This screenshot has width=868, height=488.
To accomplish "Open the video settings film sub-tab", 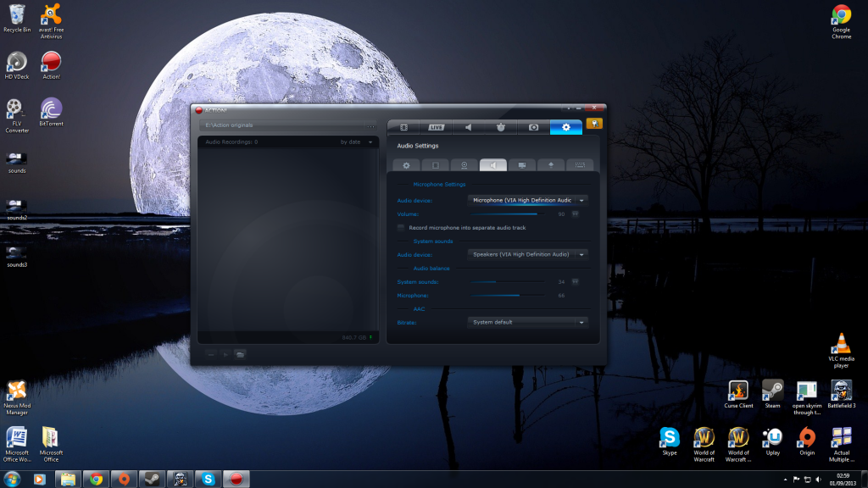I will (436, 165).
